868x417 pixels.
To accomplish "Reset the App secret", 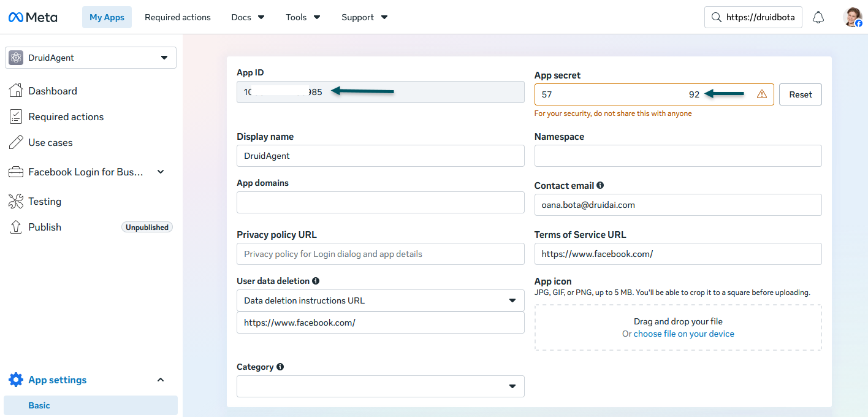I will (x=801, y=94).
